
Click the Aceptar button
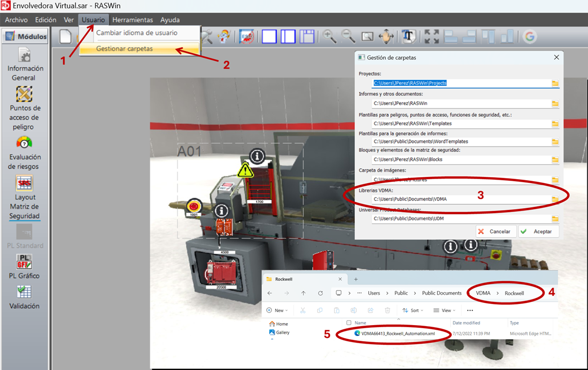[538, 232]
